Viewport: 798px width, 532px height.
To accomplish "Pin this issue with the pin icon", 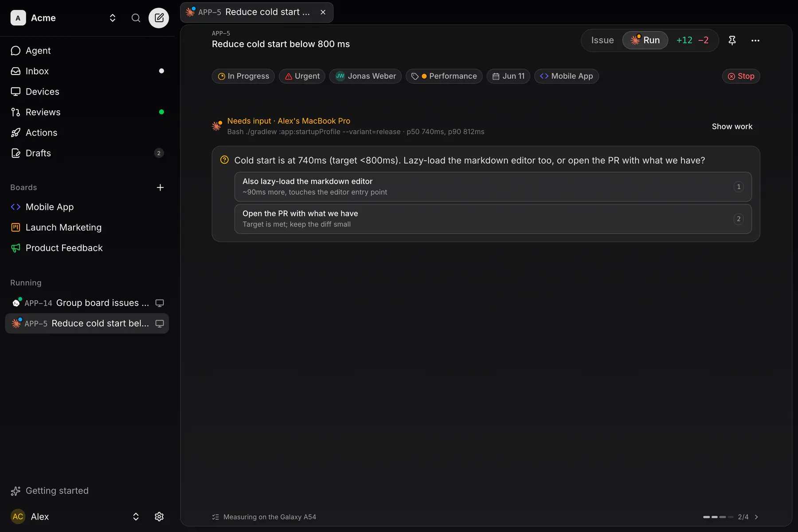I will [732, 40].
